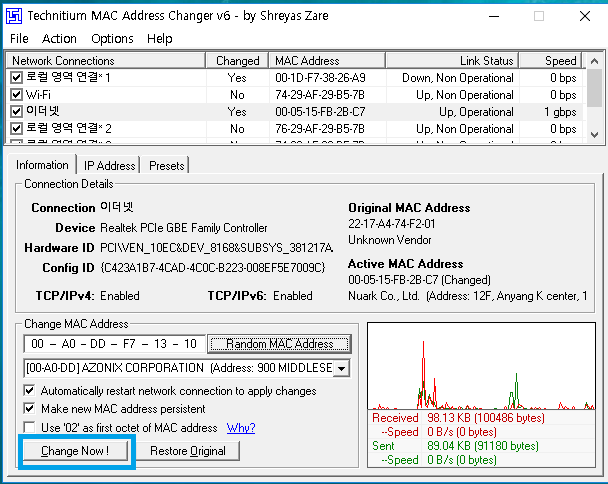The height and width of the screenshot is (484, 608).
Task: Close the Technitium MAC Address Changer window
Action: point(585,16)
